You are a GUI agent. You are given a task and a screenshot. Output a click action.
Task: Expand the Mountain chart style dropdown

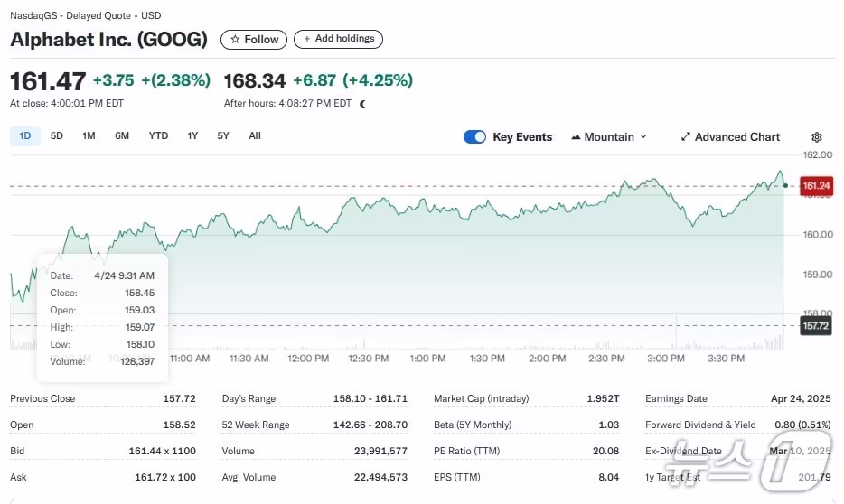(x=643, y=137)
